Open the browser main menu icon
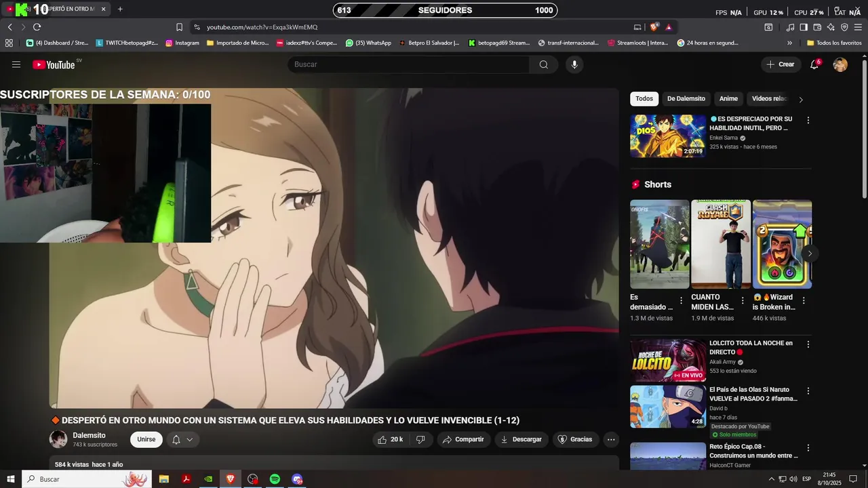Image resolution: width=868 pixels, height=488 pixels. click(x=859, y=27)
